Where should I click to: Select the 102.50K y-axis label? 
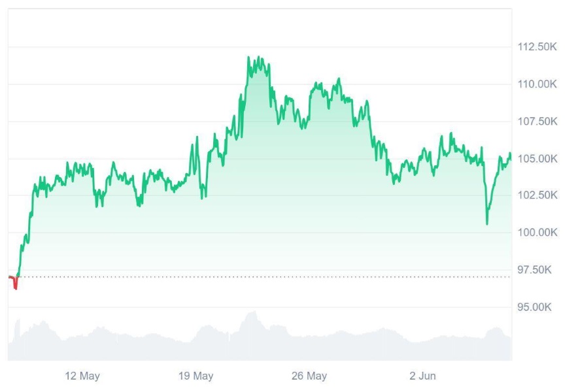pyautogui.click(x=537, y=195)
